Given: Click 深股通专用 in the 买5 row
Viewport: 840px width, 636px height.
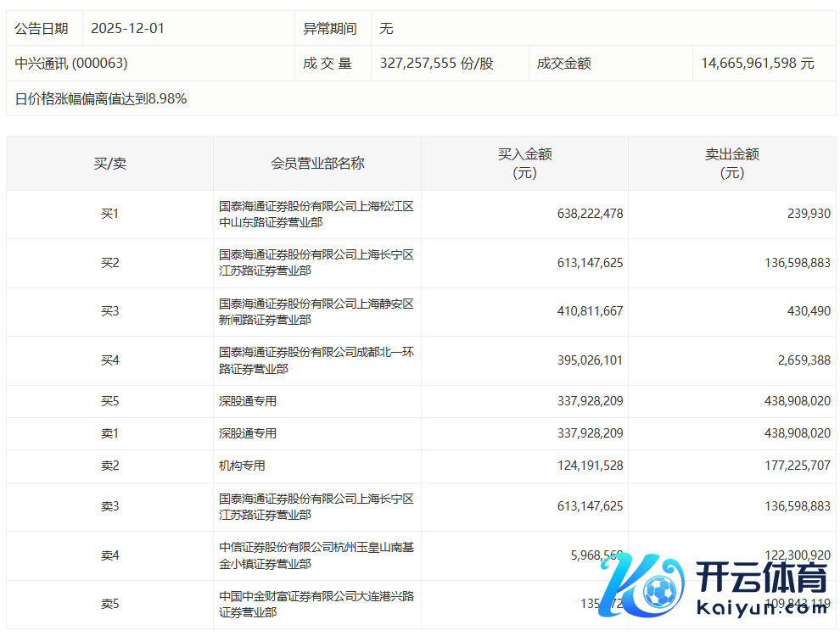Looking at the screenshot, I should 248,401.
